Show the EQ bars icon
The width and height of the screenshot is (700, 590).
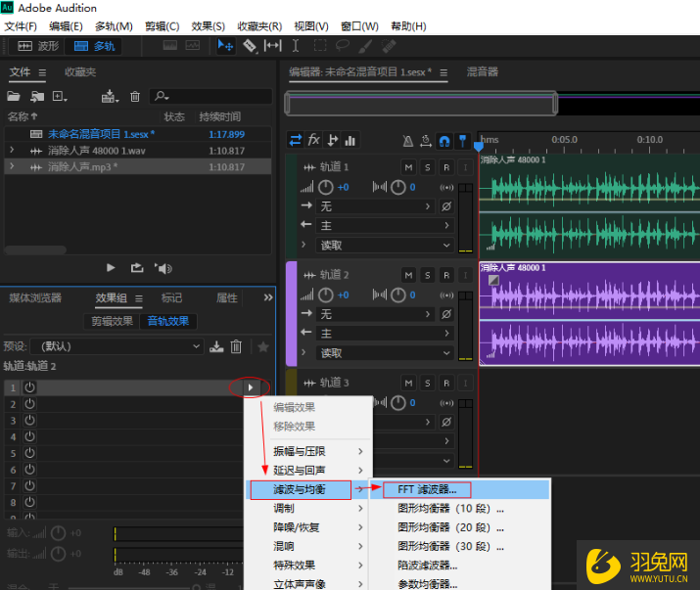point(350,141)
